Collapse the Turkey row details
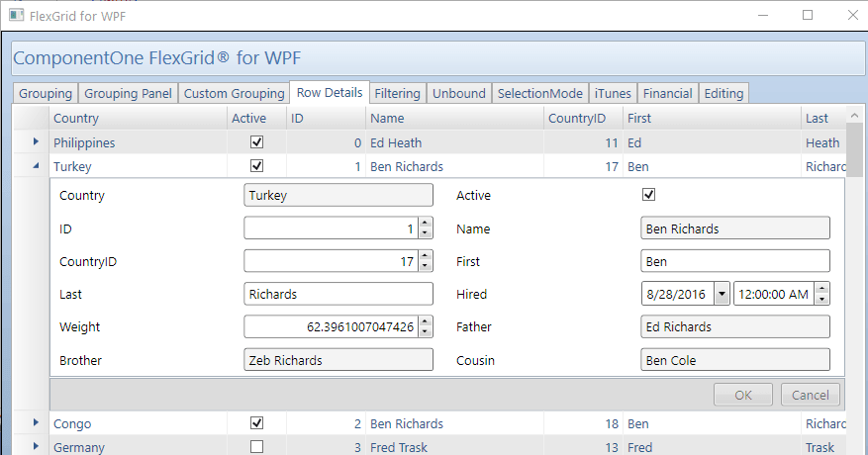The image size is (868, 455). (36, 167)
